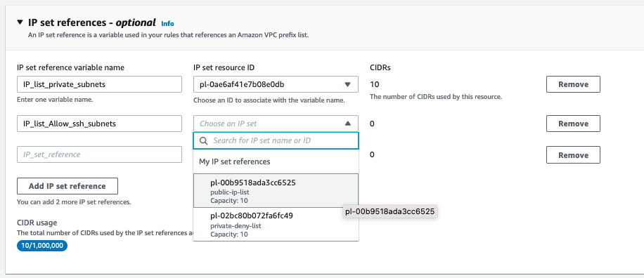Click the magnifier icon in the search box
Screen dimensions: 644x278
coord(204,140)
